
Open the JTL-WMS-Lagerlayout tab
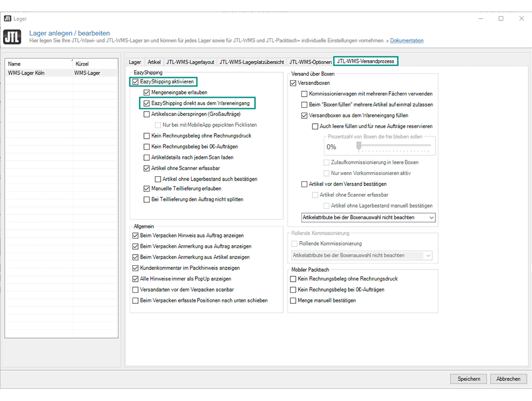tap(190, 62)
